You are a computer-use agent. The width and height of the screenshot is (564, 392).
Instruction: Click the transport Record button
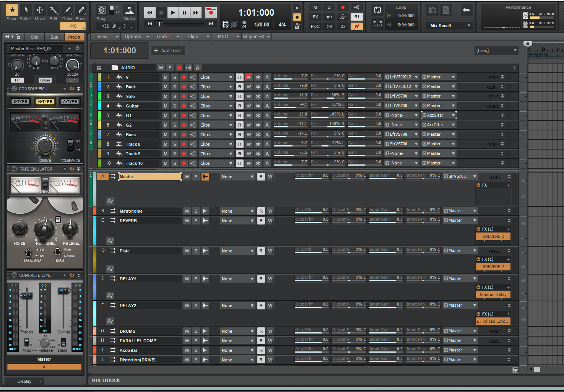(x=211, y=13)
